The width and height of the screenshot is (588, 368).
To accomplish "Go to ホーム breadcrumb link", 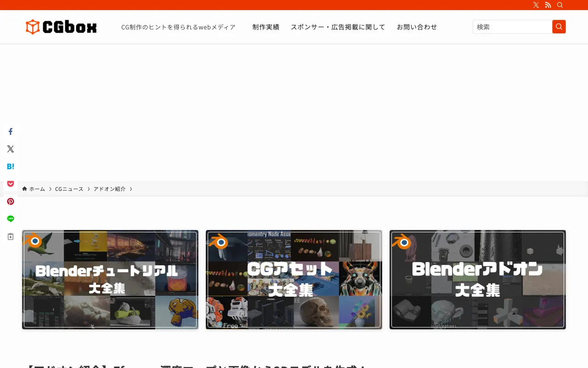I will [x=37, y=189].
